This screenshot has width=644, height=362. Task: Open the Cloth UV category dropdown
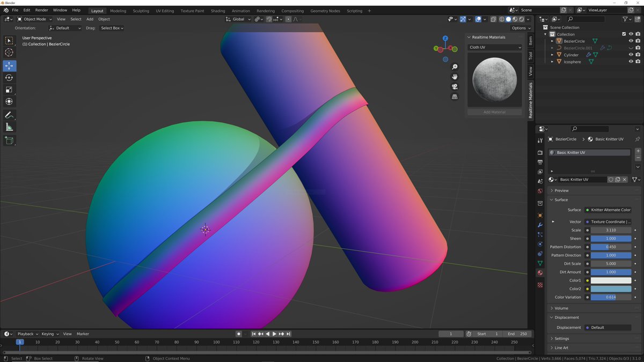[x=495, y=47]
